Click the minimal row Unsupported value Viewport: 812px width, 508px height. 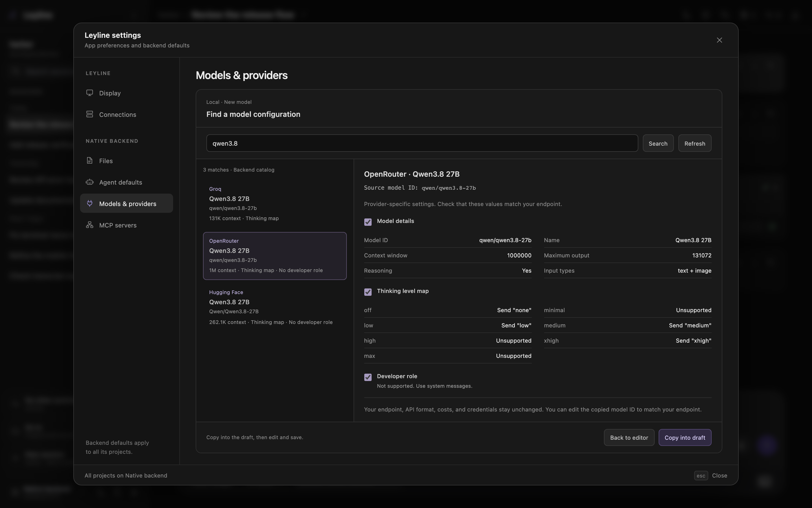pos(694,310)
